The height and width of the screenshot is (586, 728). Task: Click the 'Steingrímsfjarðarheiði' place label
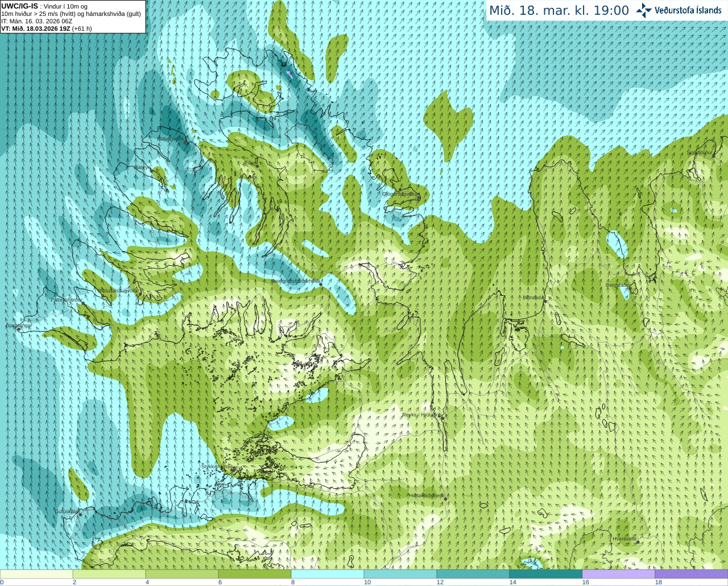click(x=295, y=281)
